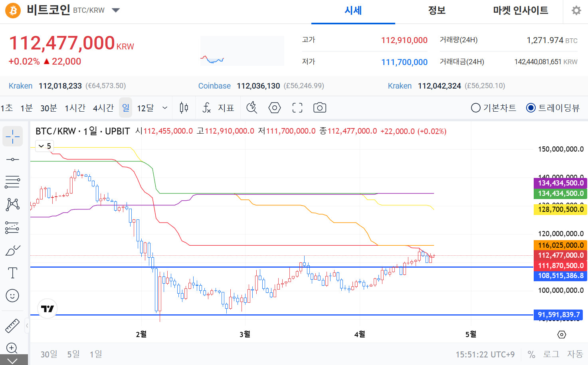Open the emoji sticker tool

[13, 296]
